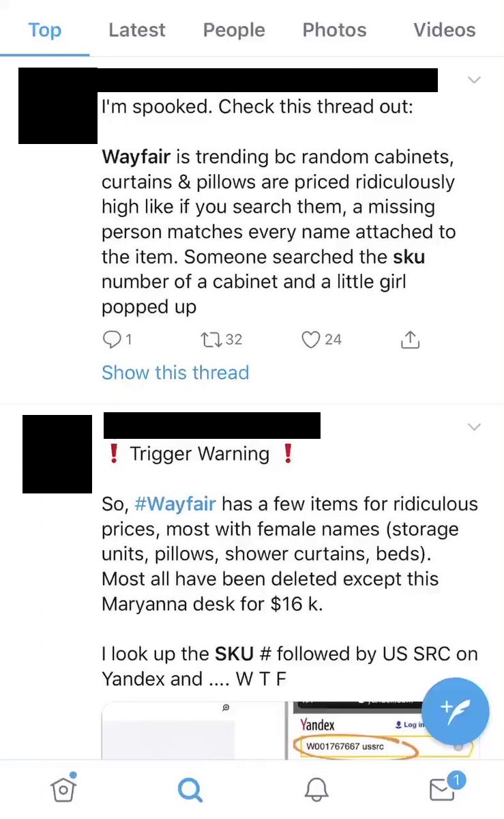
Task: Switch to the Latest tab
Action: [x=136, y=30]
